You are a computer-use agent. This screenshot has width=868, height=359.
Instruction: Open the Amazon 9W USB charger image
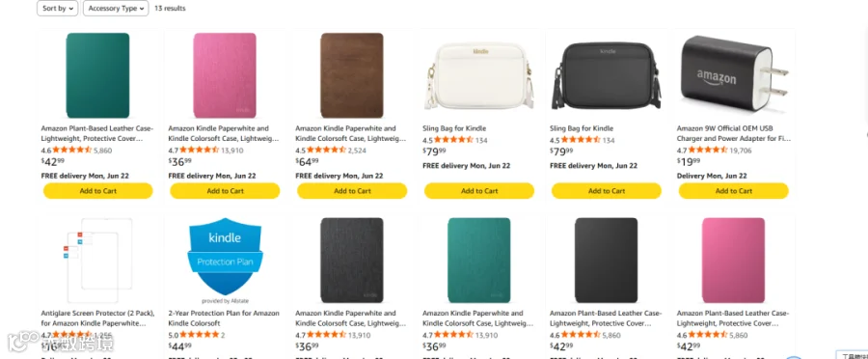point(734,73)
